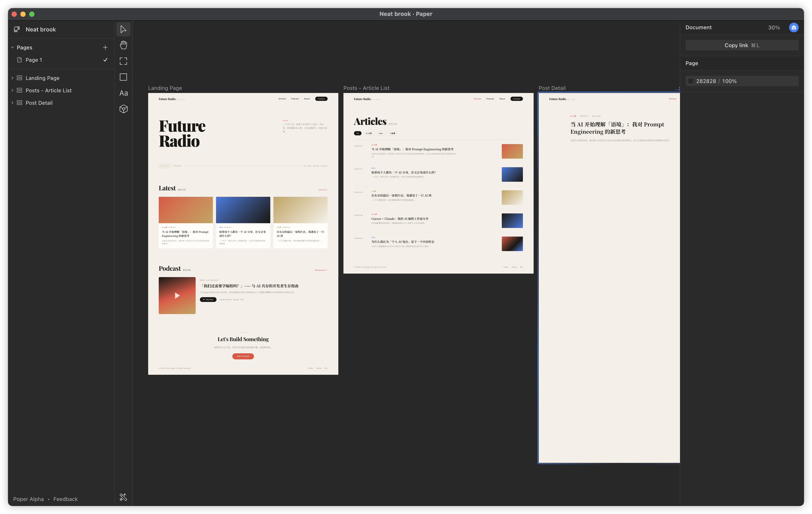
Task: Open the 3D cube components tool
Action: coord(123,109)
